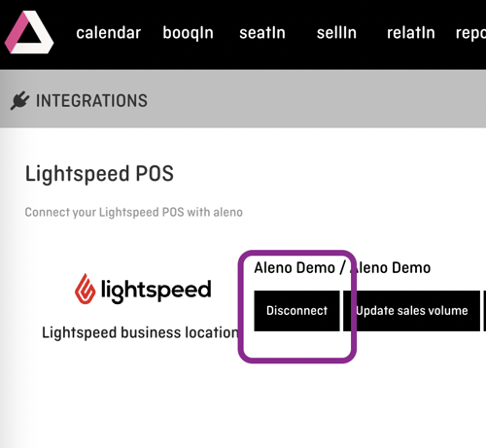Screen dimensions: 486x448
Task: Select relatIn in the top navigation
Action: (x=411, y=33)
